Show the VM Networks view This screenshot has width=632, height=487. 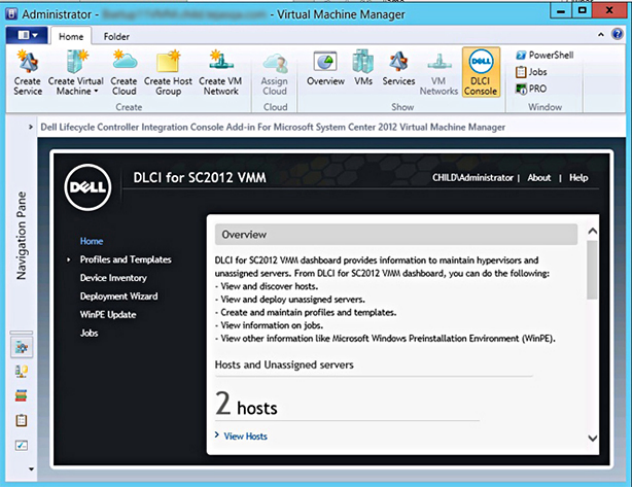[439, 73]
